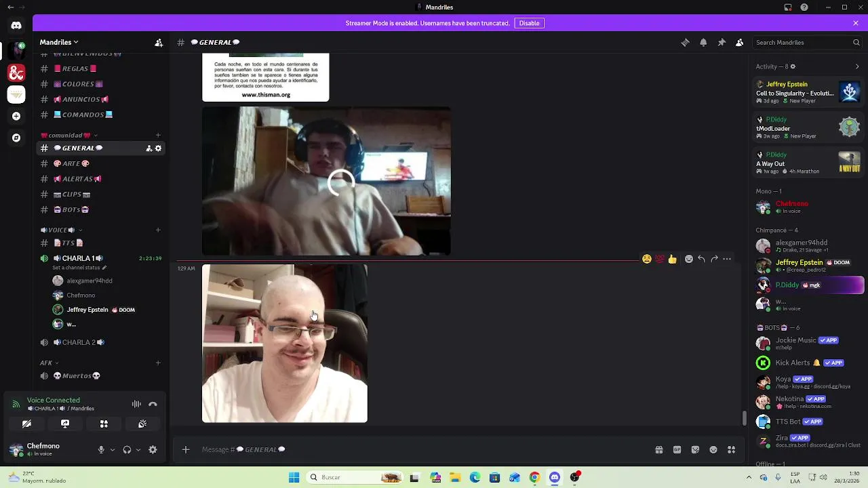Invite icon on GENERAL channel row
Screen dimensions: 868x488
click(x=149, y=148)
